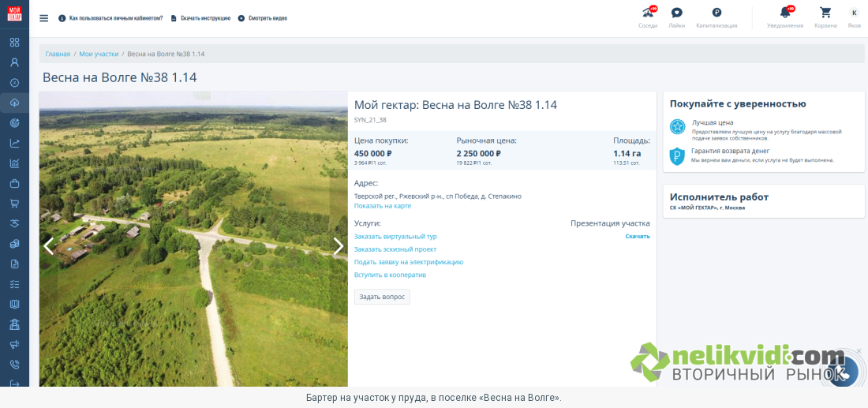Click the Гарантия возврата денег shield icon
Viewport: 868px width, 408px height.
677,156
